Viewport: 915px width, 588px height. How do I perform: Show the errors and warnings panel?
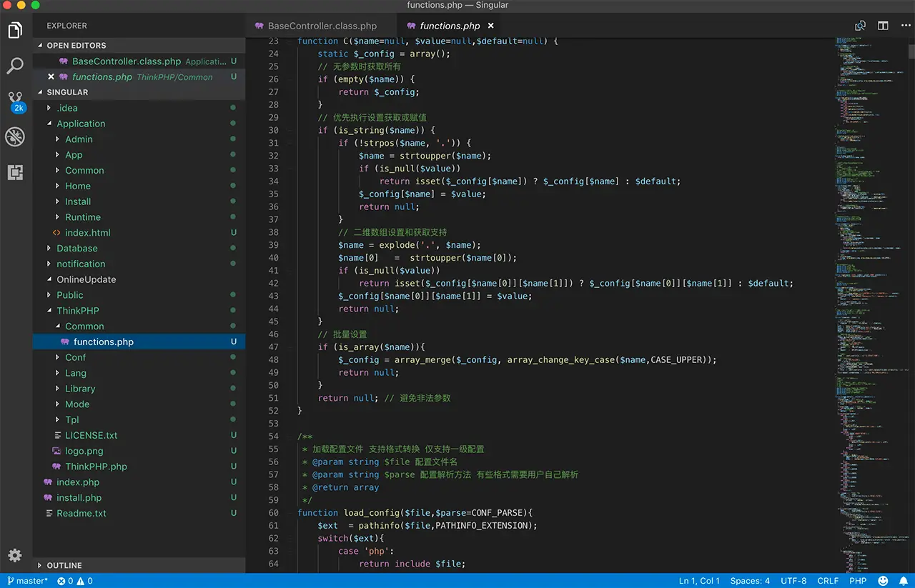[x=69, y=580]
